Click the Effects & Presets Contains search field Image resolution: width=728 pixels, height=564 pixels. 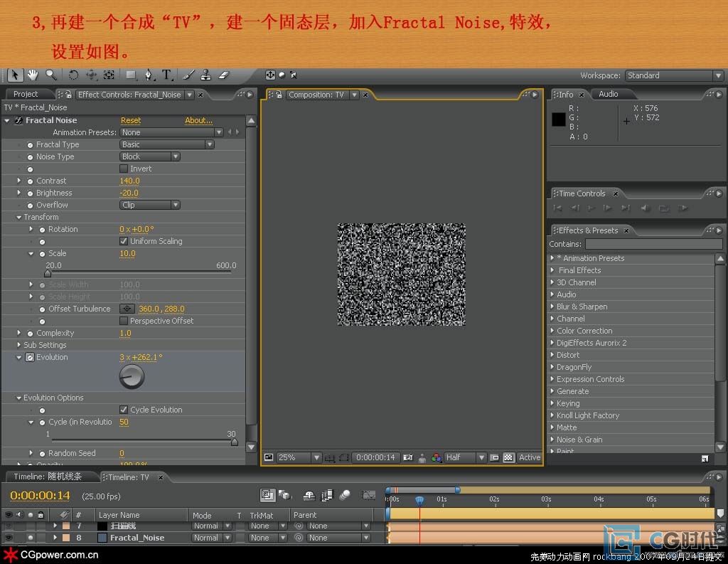click(654, 244)
